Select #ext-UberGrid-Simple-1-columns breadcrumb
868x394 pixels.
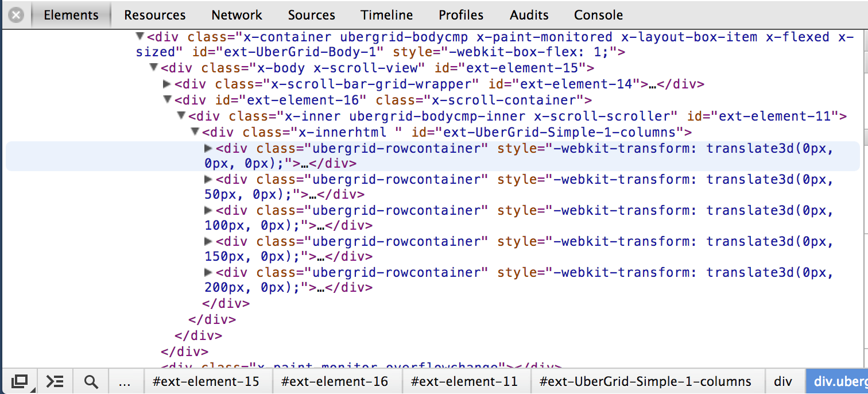(645, 381)
